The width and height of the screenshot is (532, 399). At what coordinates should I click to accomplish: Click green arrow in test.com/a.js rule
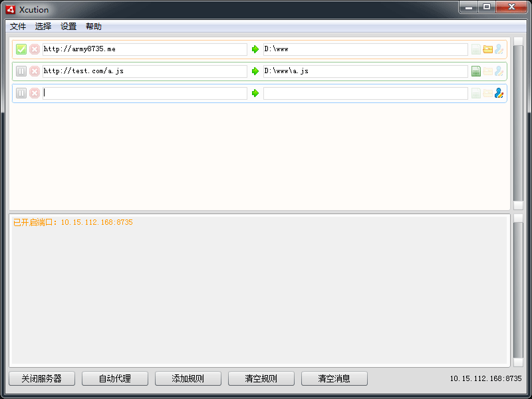tap(255, 71)
